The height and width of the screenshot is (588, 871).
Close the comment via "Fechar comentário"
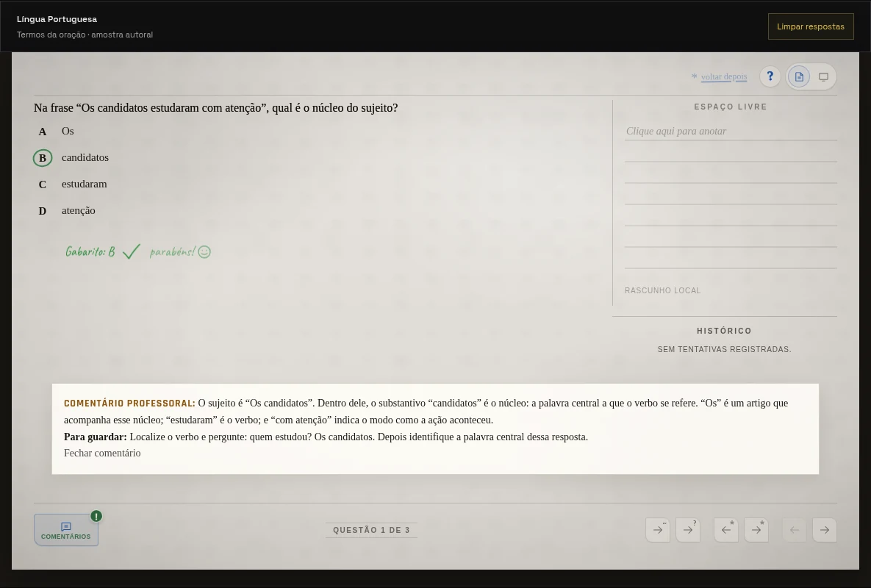[x=102, y=453]
